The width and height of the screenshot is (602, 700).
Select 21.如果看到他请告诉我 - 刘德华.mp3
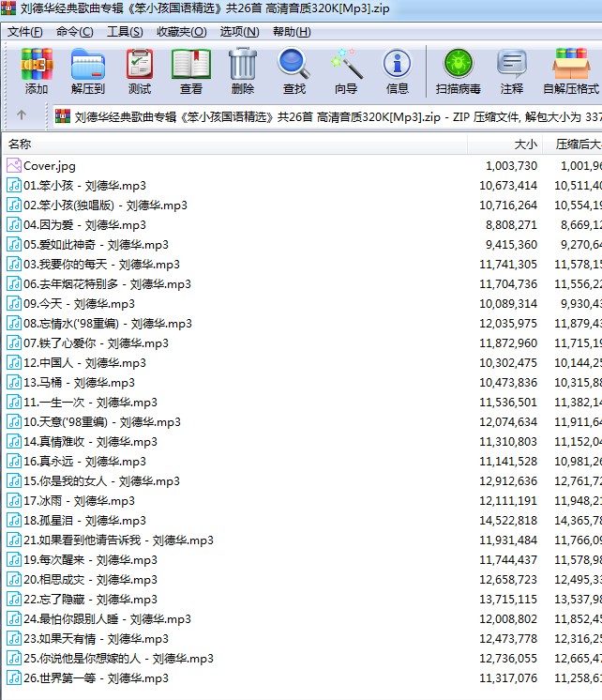pos(119,540)
